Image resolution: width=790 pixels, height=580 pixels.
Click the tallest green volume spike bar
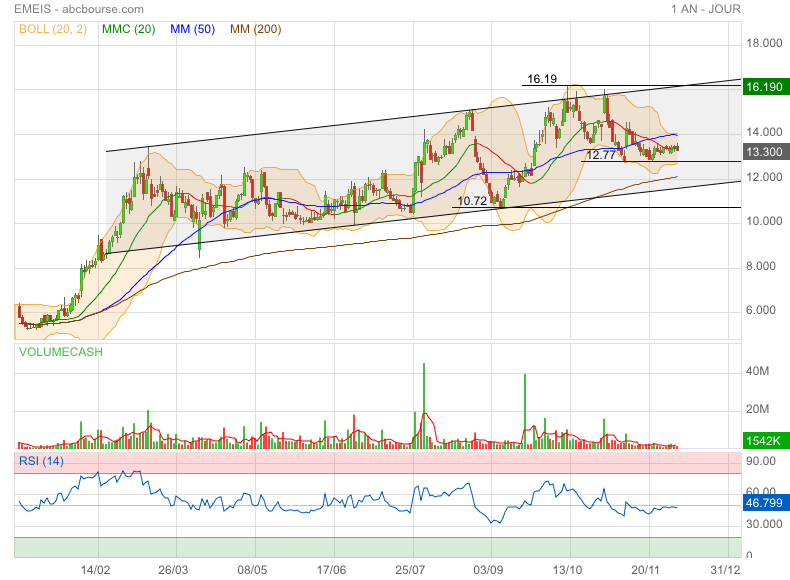(424, 405)
